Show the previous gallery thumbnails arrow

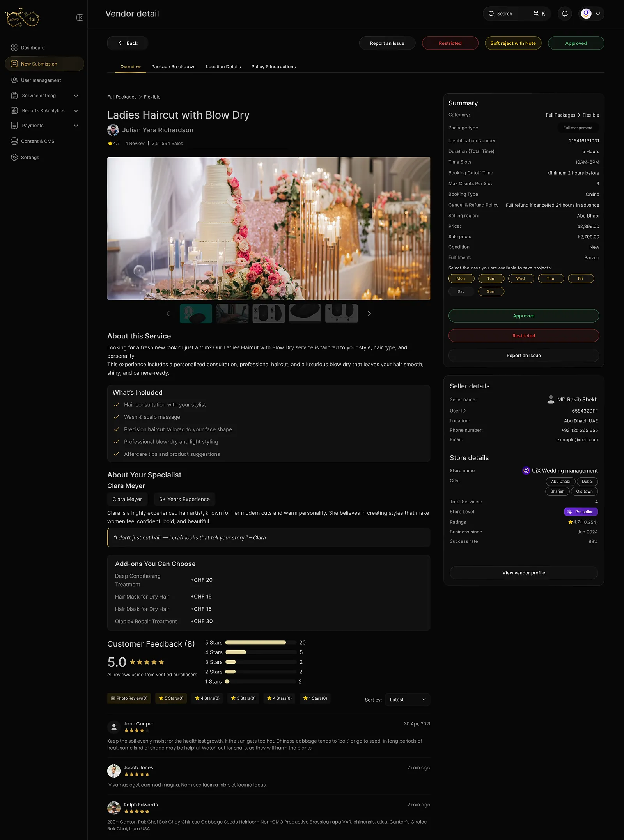(168, 314)
